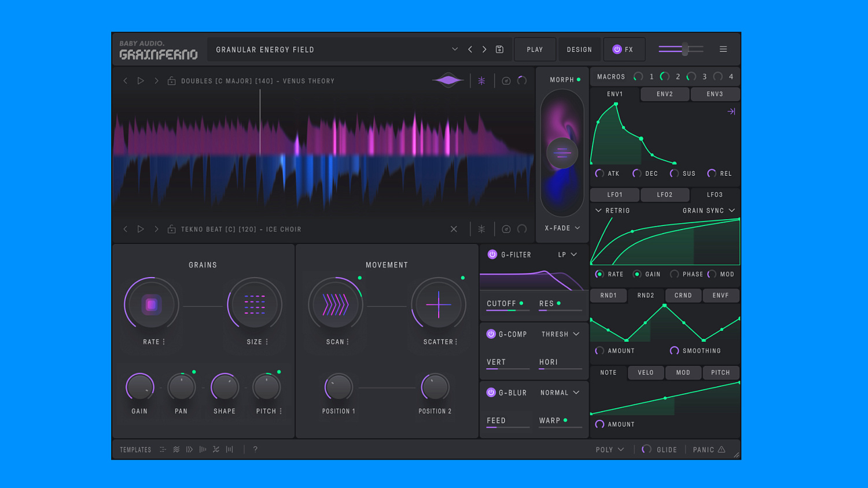This screenshot has height=488, width=868.
Task: Switch to the RND1 tab
Action: [x=608, y=295]
